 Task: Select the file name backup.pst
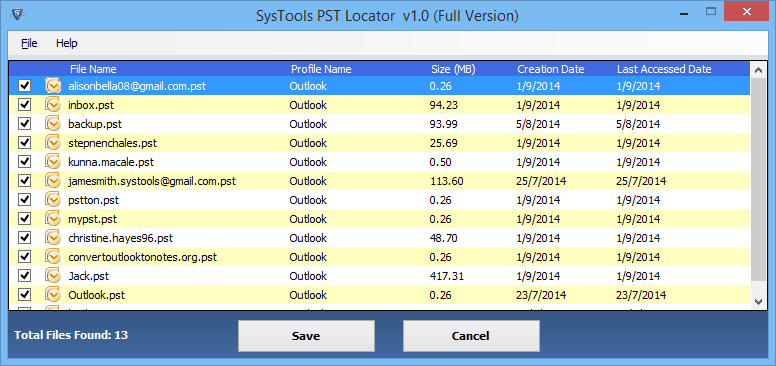(95, 124)
